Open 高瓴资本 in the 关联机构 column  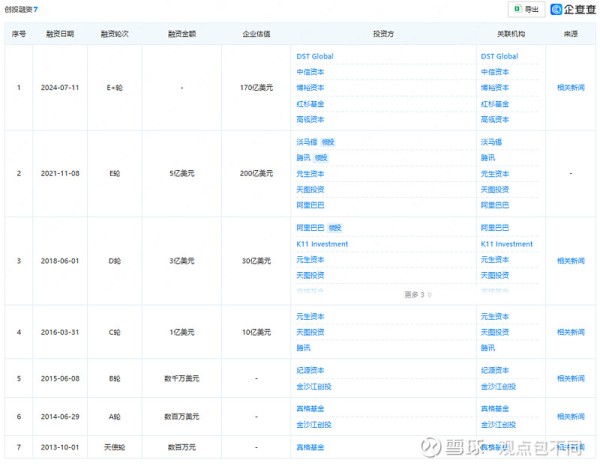click(x=494, y=119)
